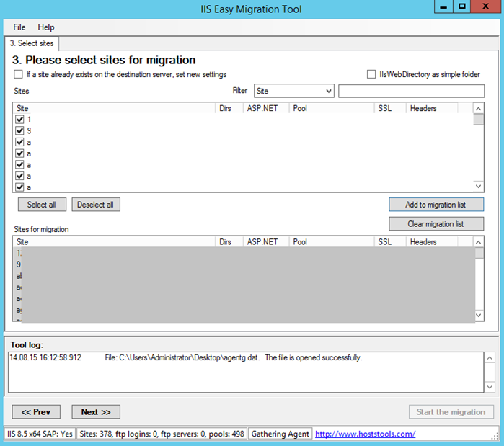Viewport: 504px width, 446px height.
Task: Sort migration list by 'Dirs' column header
Action: (229, 242)
